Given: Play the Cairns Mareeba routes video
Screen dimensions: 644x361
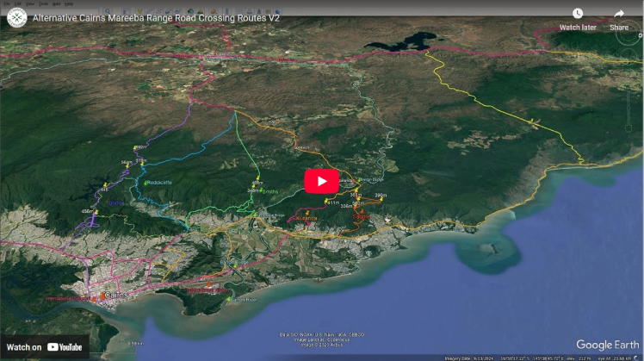Looking at the screenshot, I should click(x=322, y=181).
